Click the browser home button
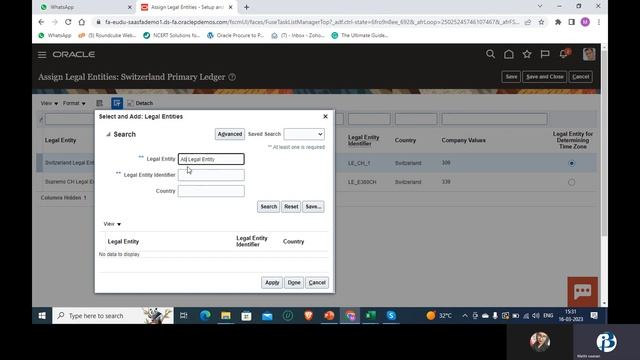The width and height of the screenshot is (640, 360). tap(82, 22)
